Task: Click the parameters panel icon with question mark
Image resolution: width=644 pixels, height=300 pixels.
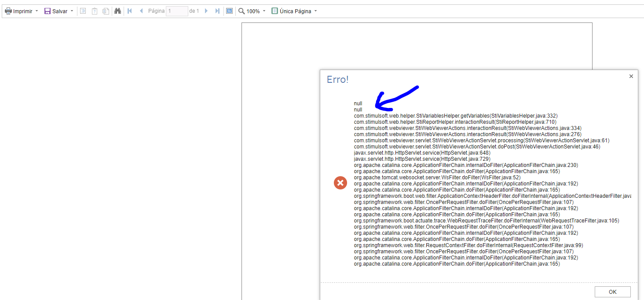Action: [x=94, y=11]
